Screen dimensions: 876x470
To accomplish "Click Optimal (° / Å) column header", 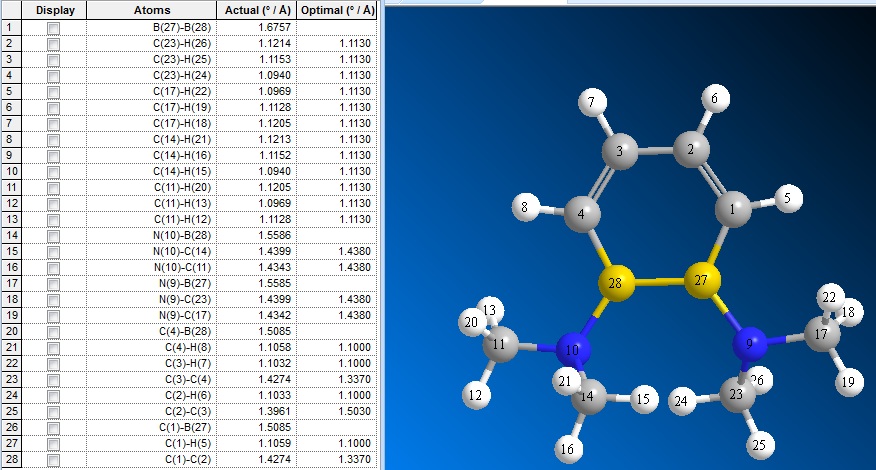I will point(337,10).
